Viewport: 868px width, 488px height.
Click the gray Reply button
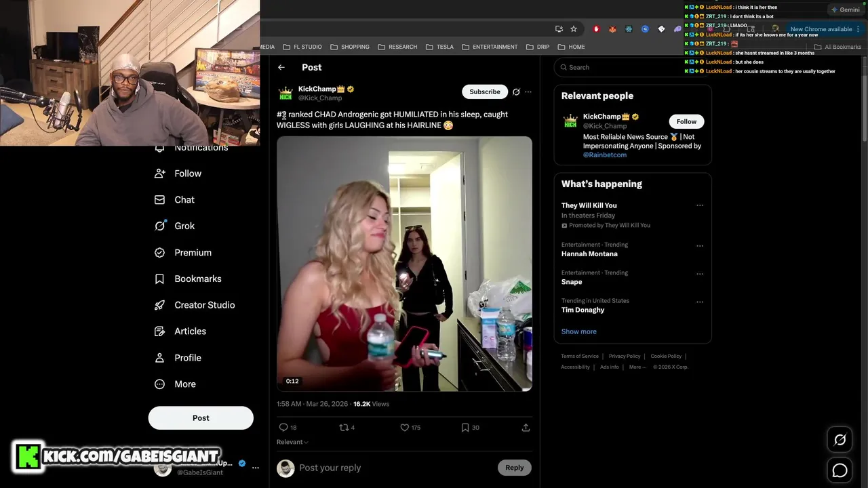(515, 468)
